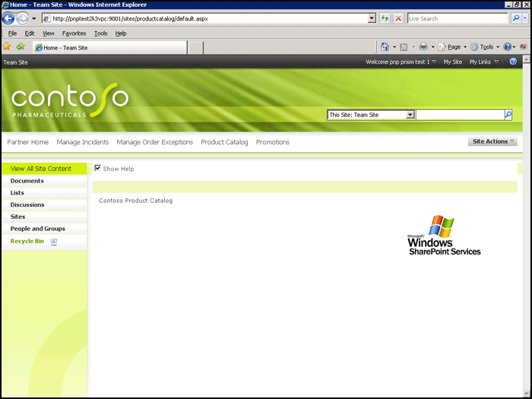The width and height of the screenshot is (532, 399).
Task: Click the RSS feeds icon
Action: (x=404, y=47)
